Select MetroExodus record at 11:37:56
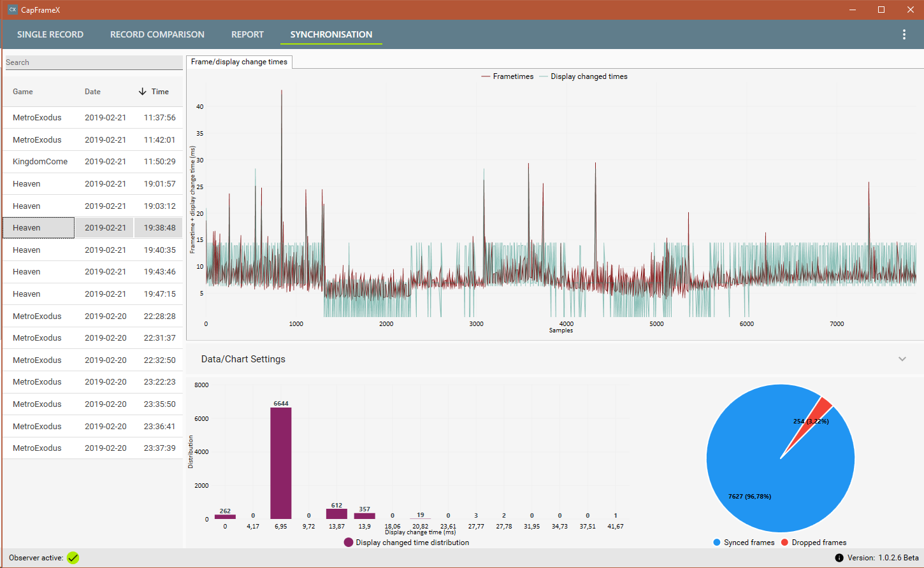 point(93,118)
